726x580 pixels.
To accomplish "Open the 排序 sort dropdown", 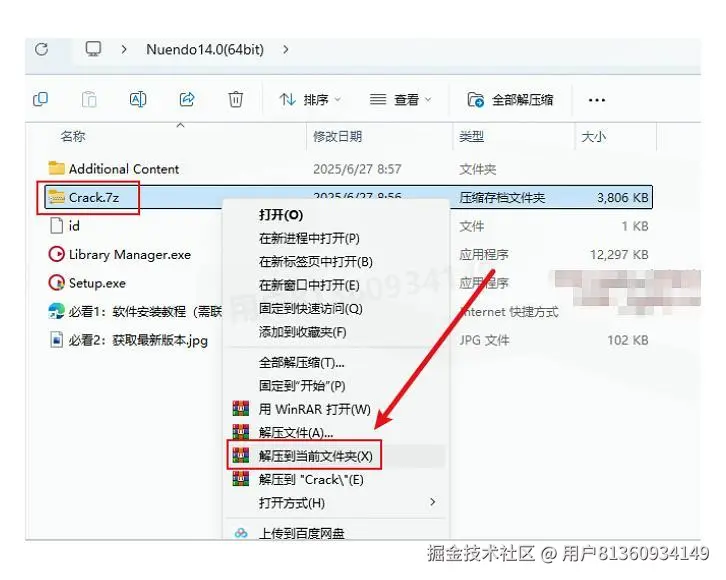I will coord(310,100).
